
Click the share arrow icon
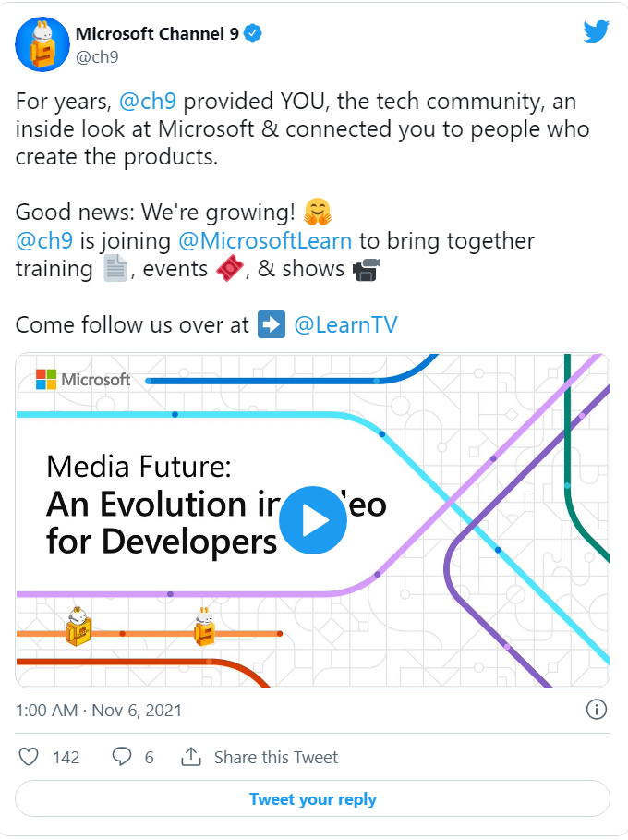[191, 757]
